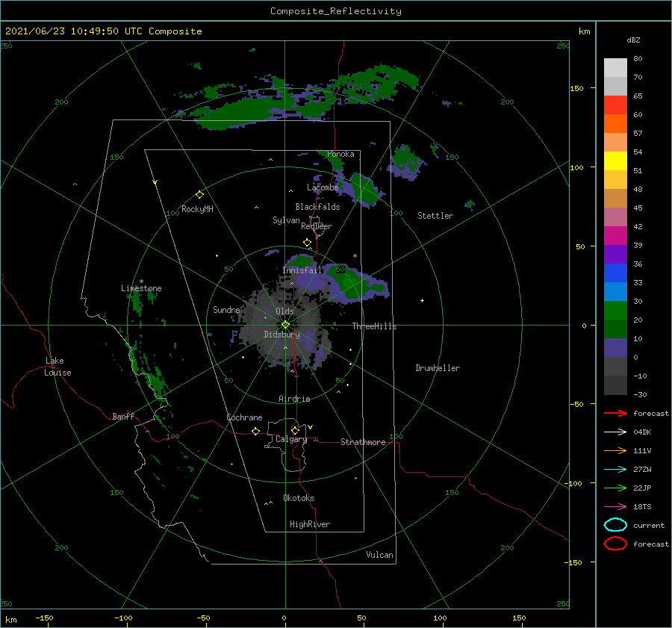The height and width of the screenshot is (628, 672).
Task: Click the green 22JP arrow icon
Action: click(x=615, y=488)
